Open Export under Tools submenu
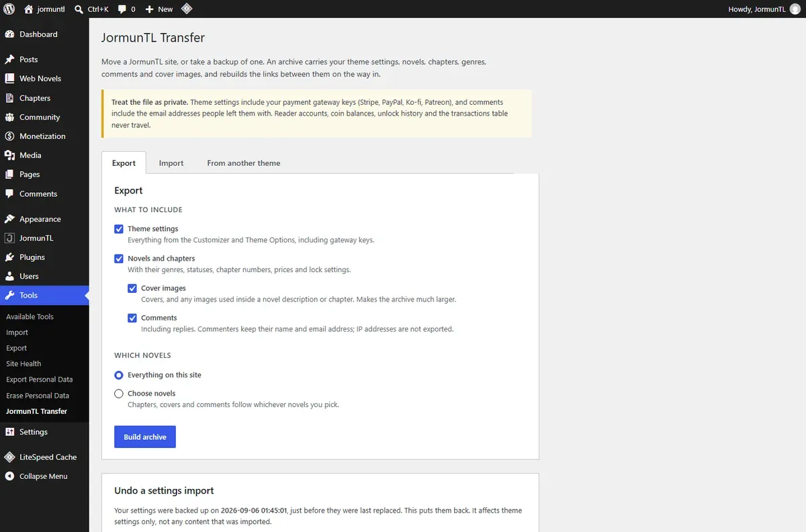The width and height of the screenshot is (806, 532). coord(16,348)
